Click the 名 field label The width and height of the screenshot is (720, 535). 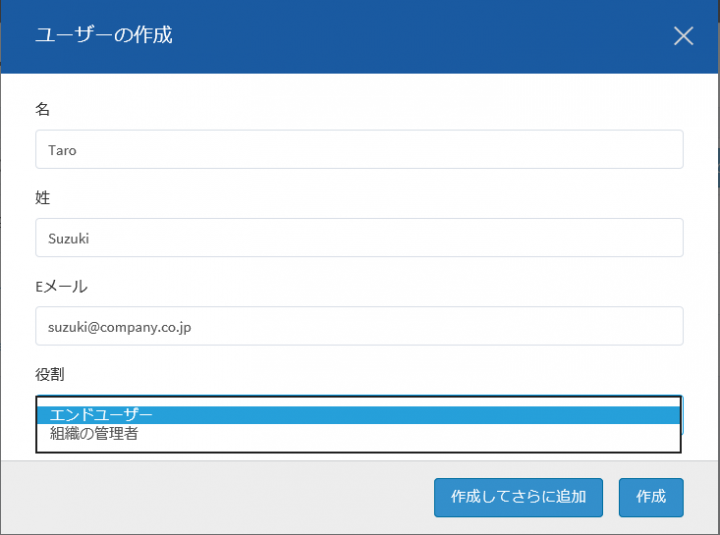43,109
